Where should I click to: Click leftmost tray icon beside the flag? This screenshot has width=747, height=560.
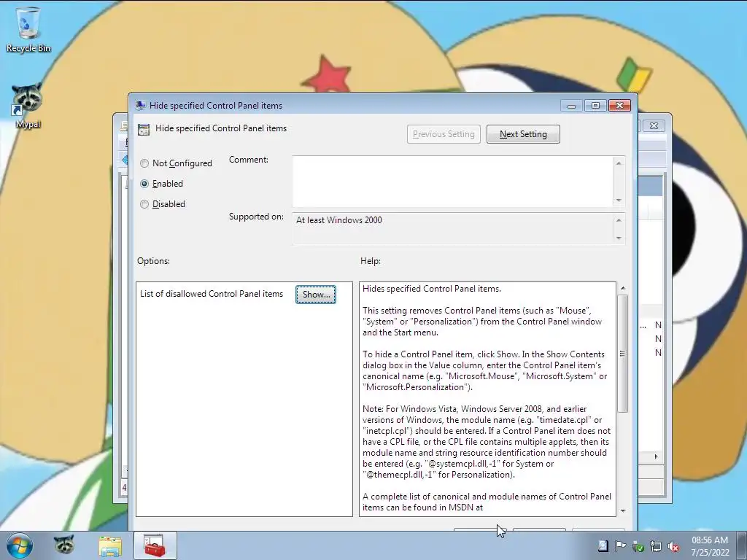coord(603,546)
